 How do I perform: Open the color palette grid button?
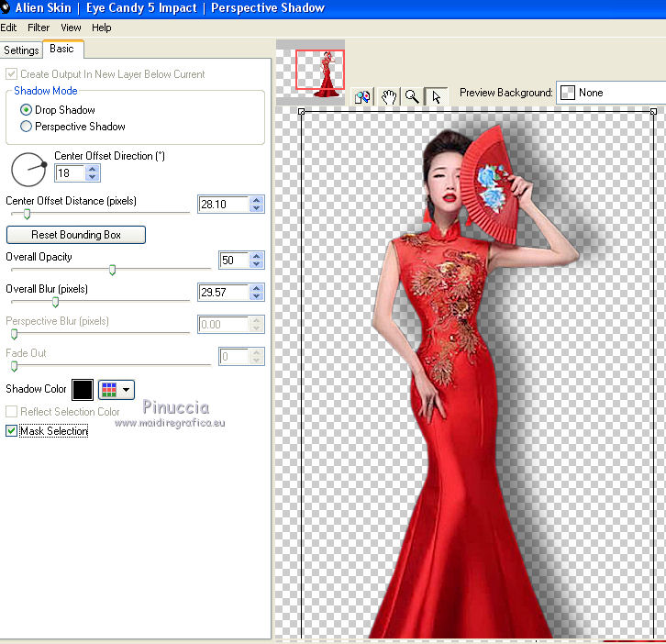117,390
